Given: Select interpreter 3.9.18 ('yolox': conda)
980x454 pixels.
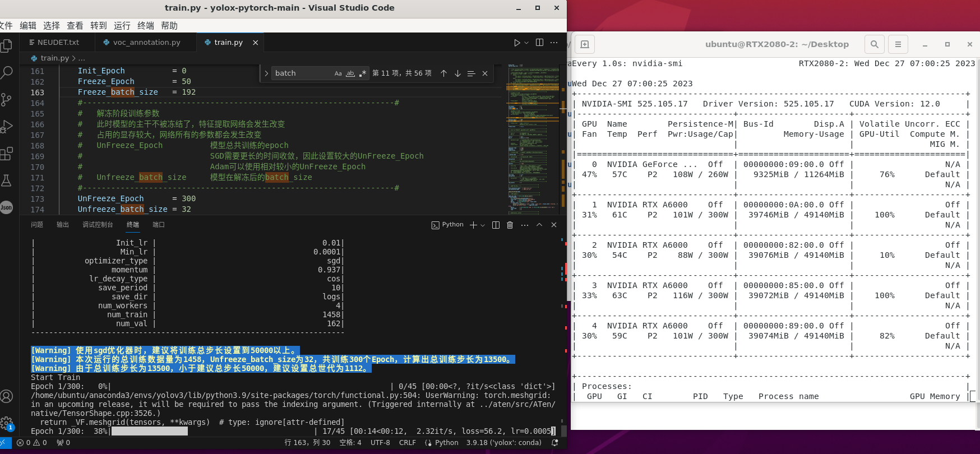Looking at the screenshot, I should pyautogui.click(x=504, y=443).
